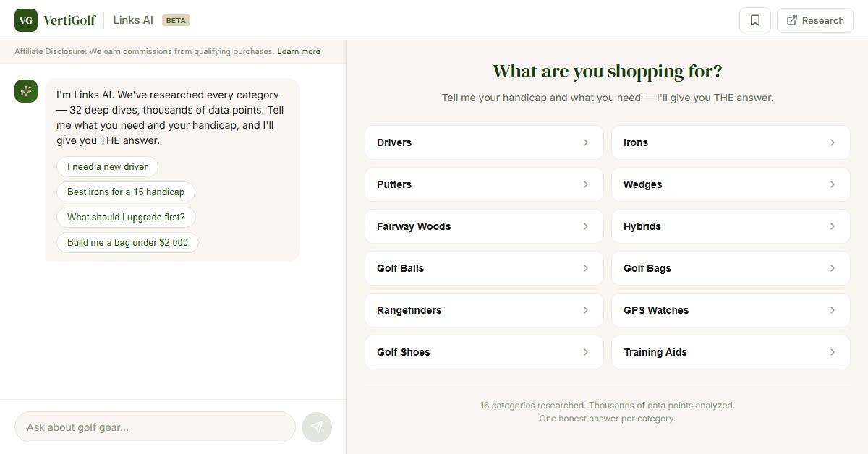Expand the Golf Bags chevron arrow

tap(833, 268)
